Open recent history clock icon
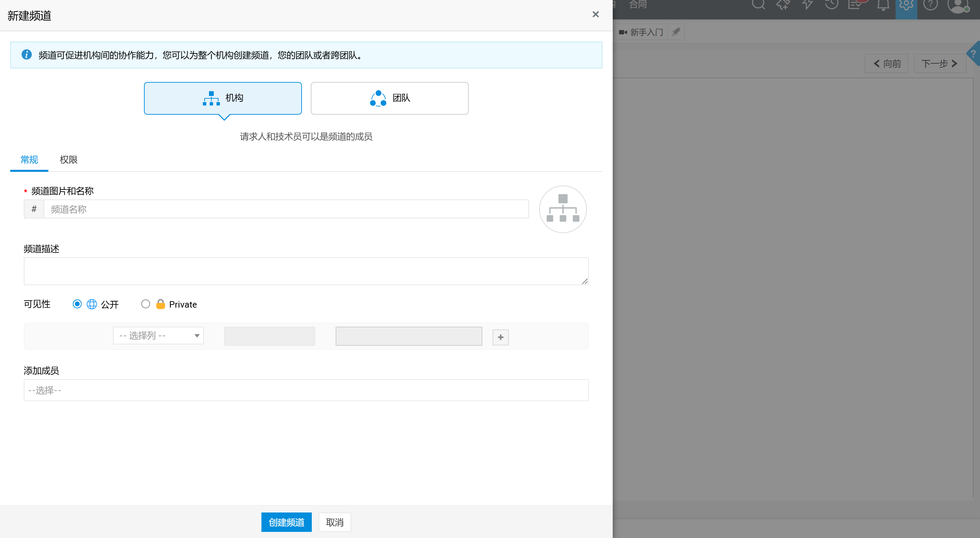This screenshot has height=538, width=980. click(832, 4)
